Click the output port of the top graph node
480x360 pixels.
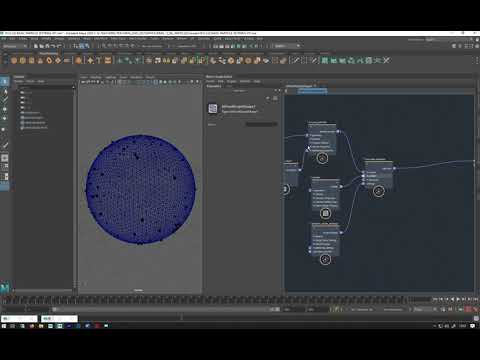[338, 132]
